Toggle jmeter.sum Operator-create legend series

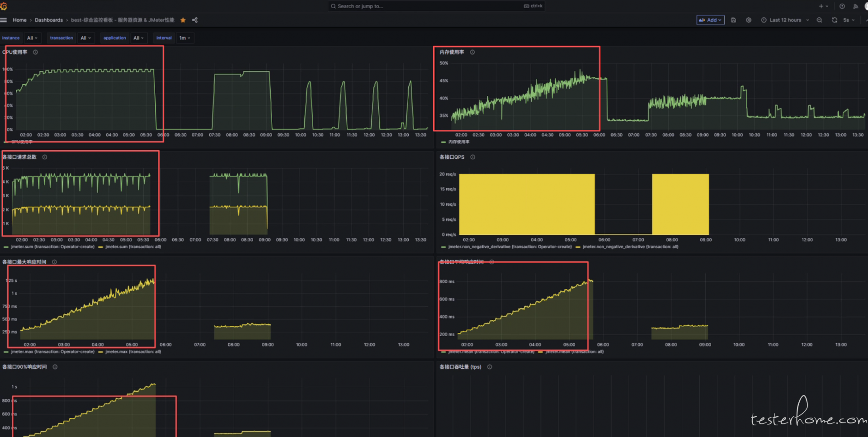(x=52, y=247)
